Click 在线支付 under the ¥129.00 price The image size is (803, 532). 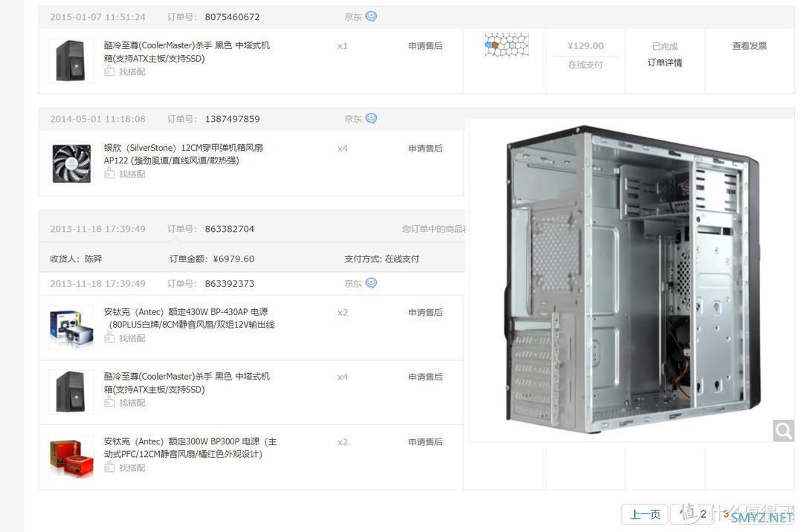585,65
